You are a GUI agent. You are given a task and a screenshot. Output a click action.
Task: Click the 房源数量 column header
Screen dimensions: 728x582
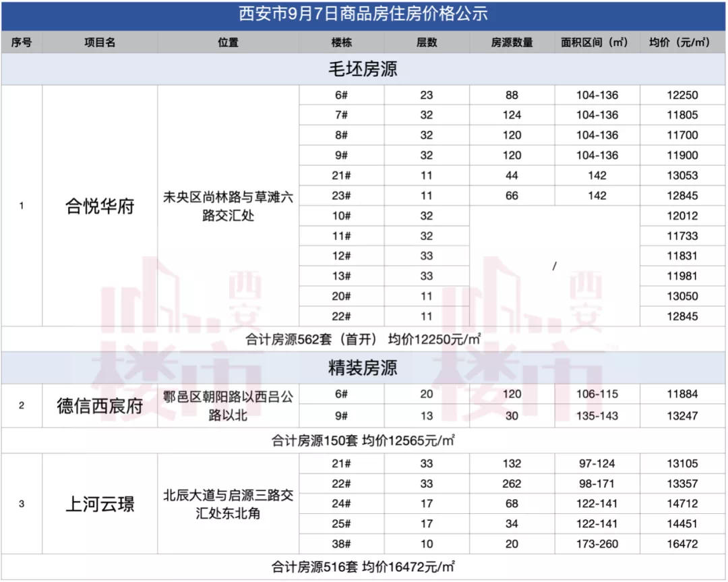click(x=512, y=42)
